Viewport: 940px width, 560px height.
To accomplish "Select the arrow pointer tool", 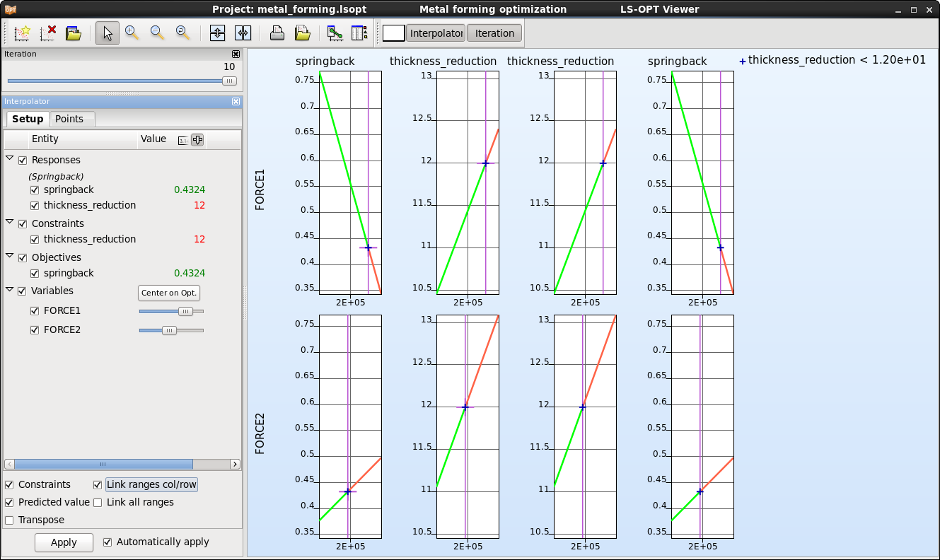I will [x=108, y=33].
